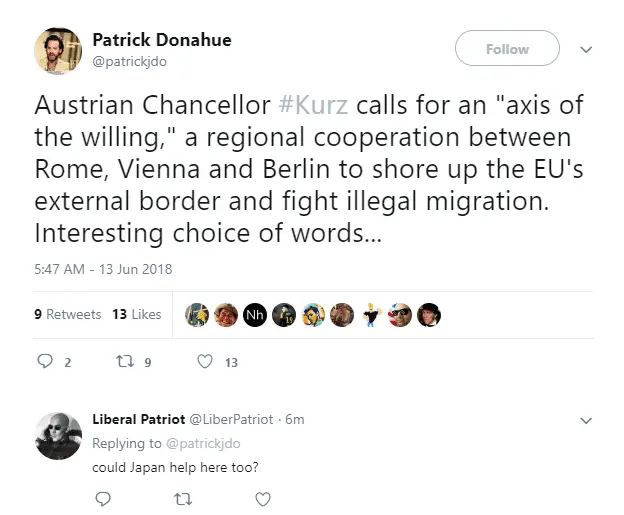This screenshot has width=624, height=515.
Task: Open Patrick Donahue's profile picture
Action: pyautogui.click(x=58, y=50)
